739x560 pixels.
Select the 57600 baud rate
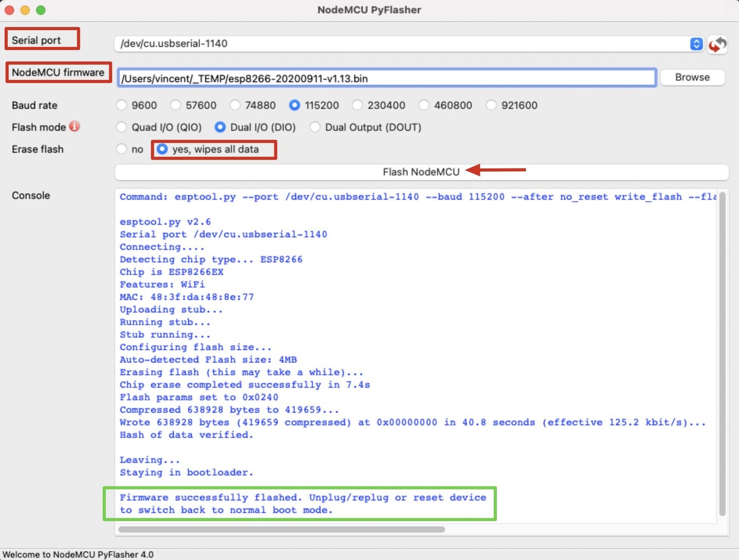point(176,105)
